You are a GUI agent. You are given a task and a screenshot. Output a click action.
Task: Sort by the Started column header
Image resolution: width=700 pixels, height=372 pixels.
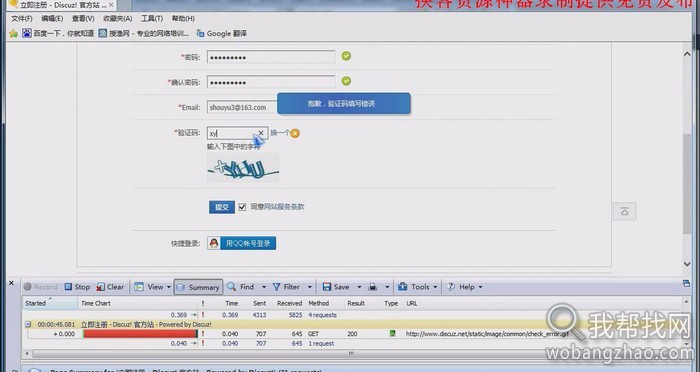tap(49, 303)
